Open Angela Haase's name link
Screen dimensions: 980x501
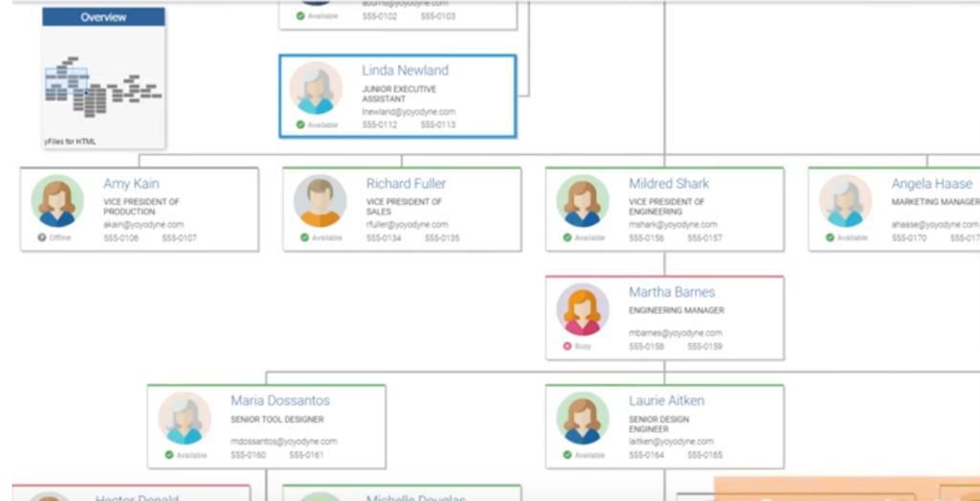tap(932, 183)
